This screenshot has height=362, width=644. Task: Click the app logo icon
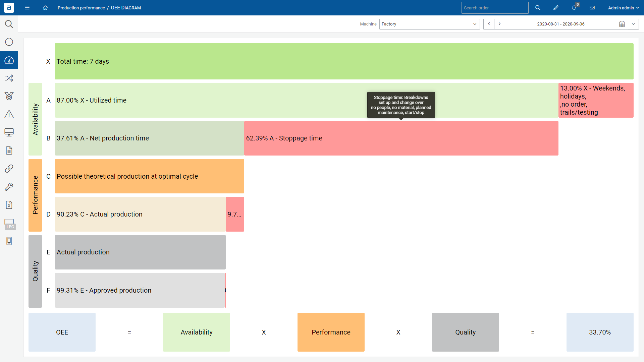tap(9, 8)
